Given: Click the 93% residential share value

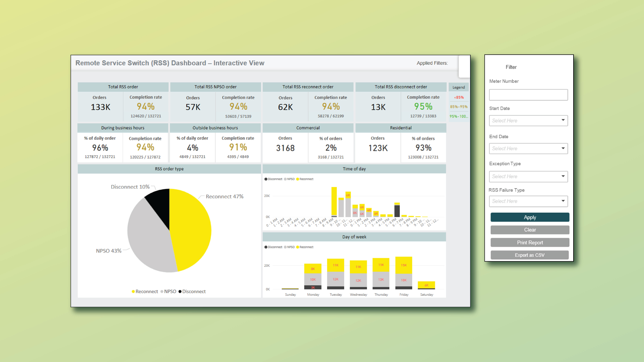Looking at the screenshot, I should pyautogui.click(x=423, y=148).
